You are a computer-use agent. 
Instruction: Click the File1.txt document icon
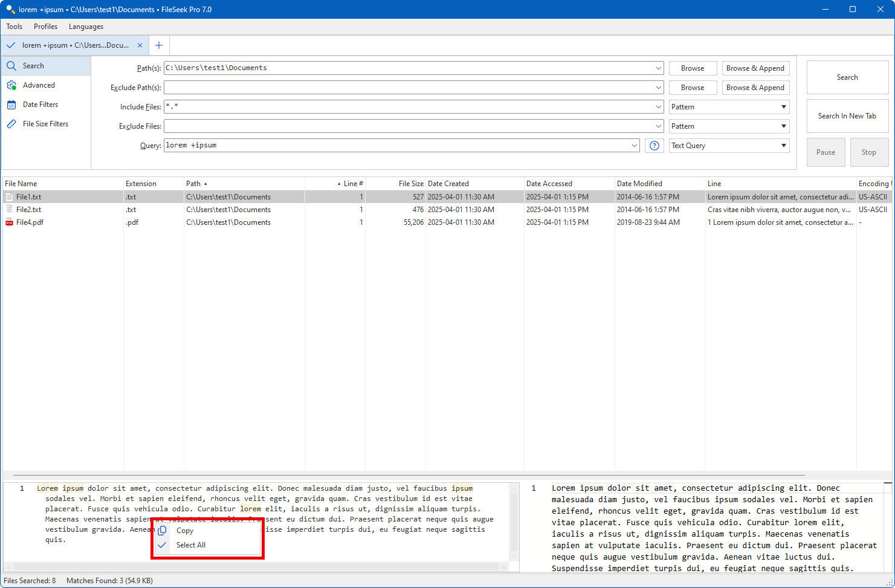click(9, 197)
